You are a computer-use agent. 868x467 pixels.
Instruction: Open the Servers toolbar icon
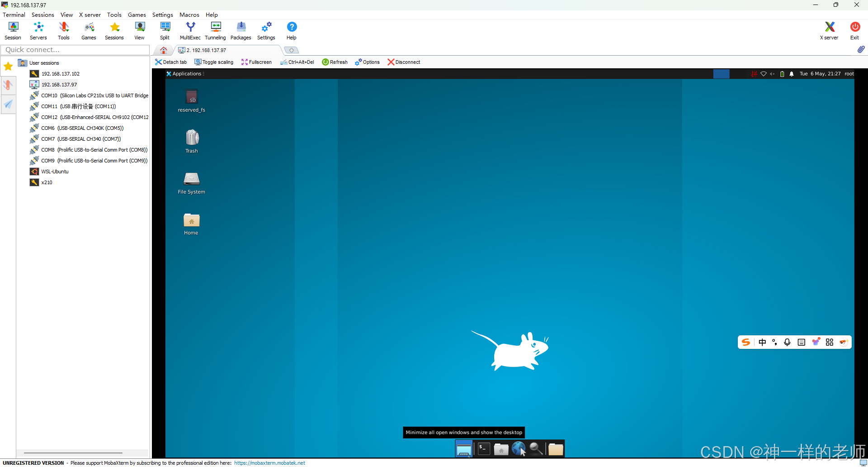(x=38, y=31)
